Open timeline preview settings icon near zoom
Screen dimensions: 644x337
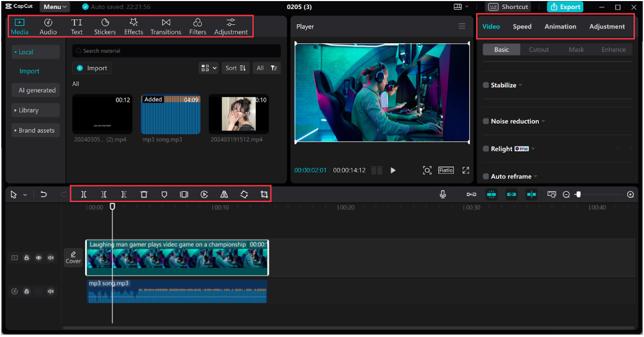(x=552, y=195)
